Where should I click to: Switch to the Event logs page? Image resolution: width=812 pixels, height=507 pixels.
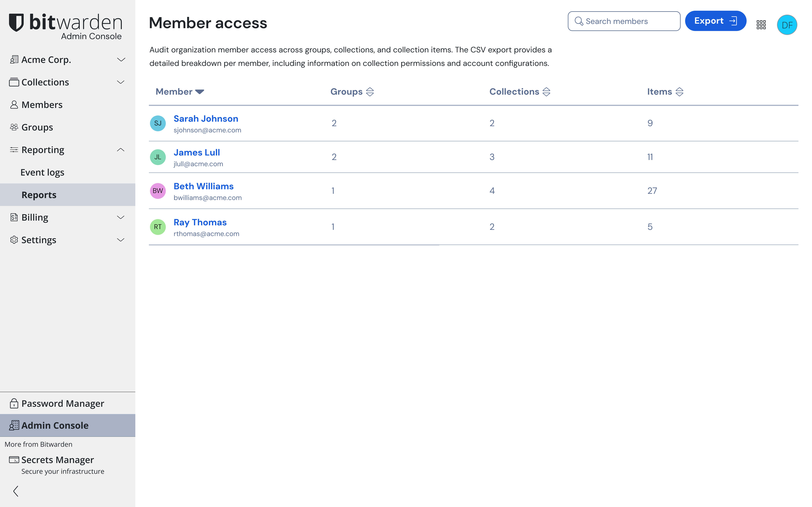[42, 172]
